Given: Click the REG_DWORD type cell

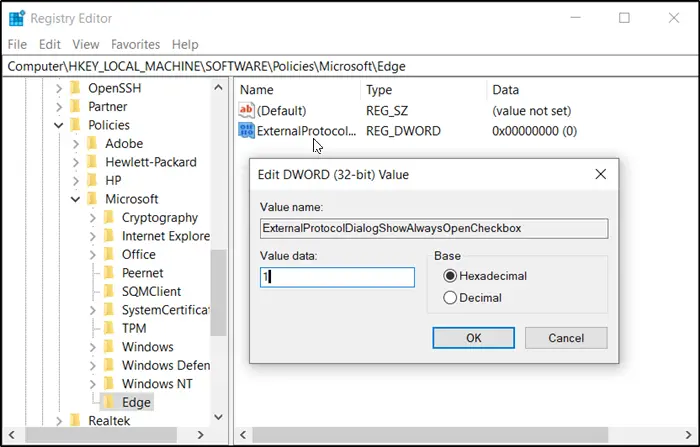Looking at the screenshot, I should (x=403, y=131).
